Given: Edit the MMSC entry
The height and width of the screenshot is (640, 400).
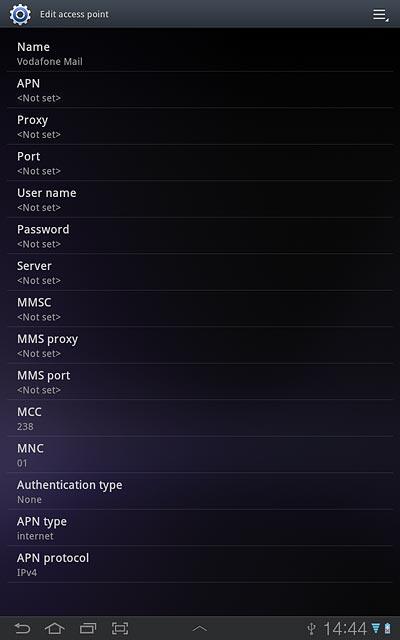Looking at the screenshot, I should tap(200, 309).
